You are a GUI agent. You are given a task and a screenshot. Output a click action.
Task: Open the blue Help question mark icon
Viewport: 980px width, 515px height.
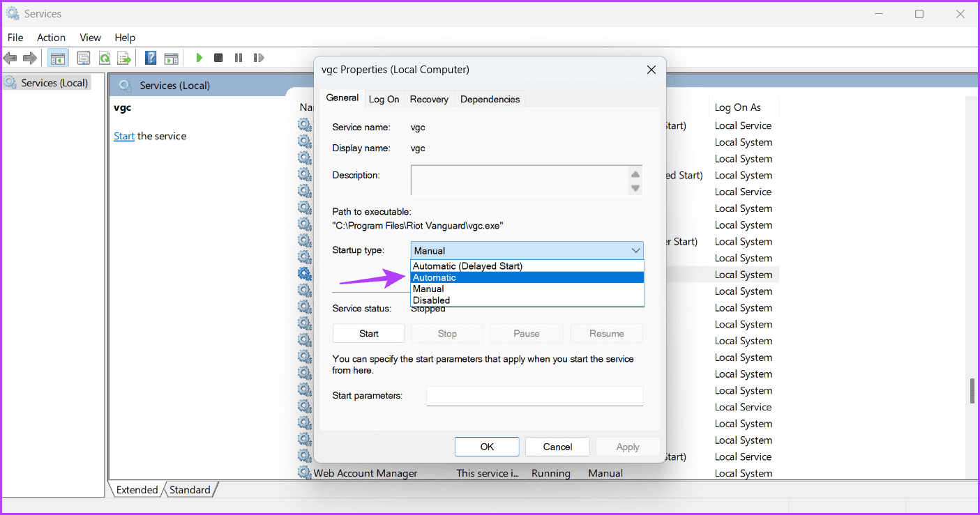(x=150, y=58)
